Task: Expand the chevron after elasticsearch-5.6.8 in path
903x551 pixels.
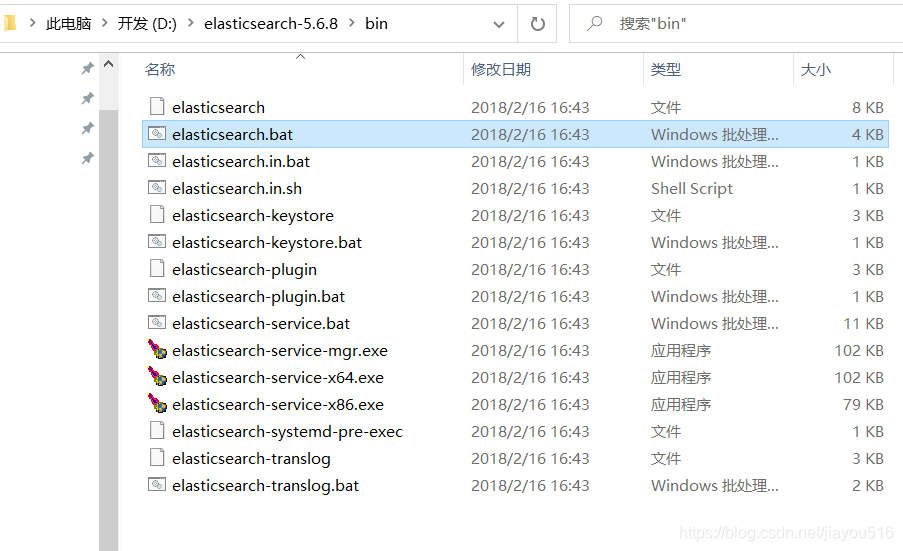Action: pos(351,23)
